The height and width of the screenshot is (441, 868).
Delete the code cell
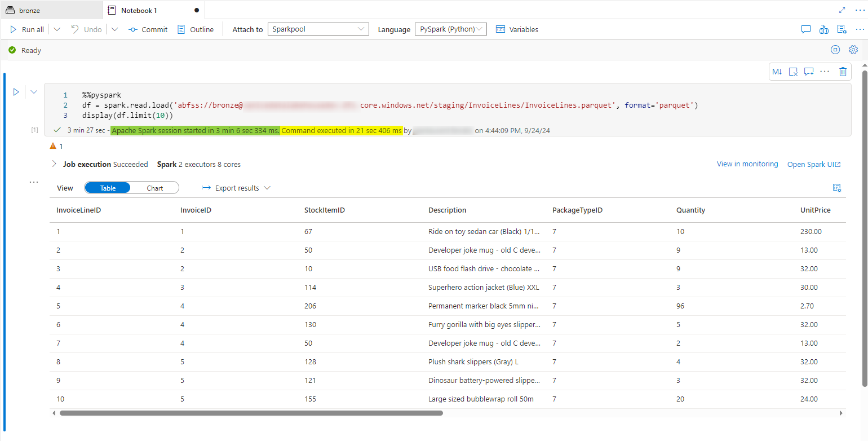click(843, 72)
